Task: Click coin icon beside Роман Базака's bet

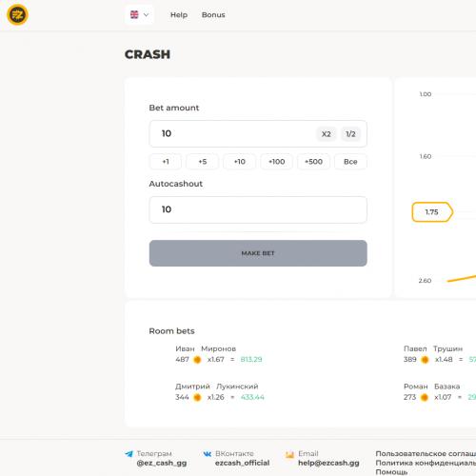Action: click(425, 397)
